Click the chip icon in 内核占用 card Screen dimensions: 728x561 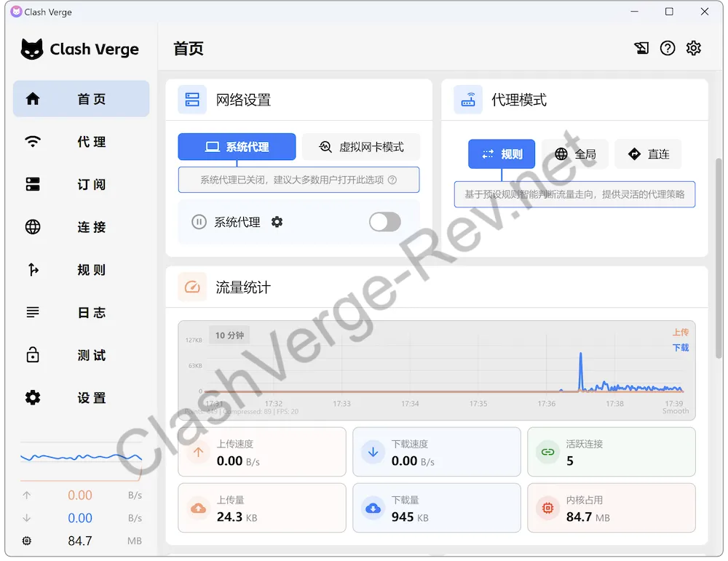tap(548, 509)
